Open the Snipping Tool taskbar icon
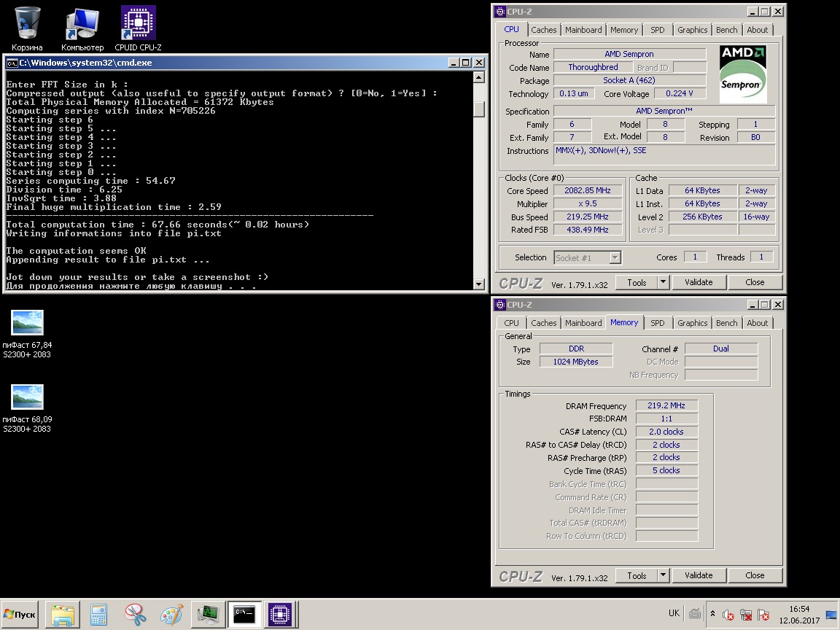This screenshot has height=630, width=840. pos(135,615)
